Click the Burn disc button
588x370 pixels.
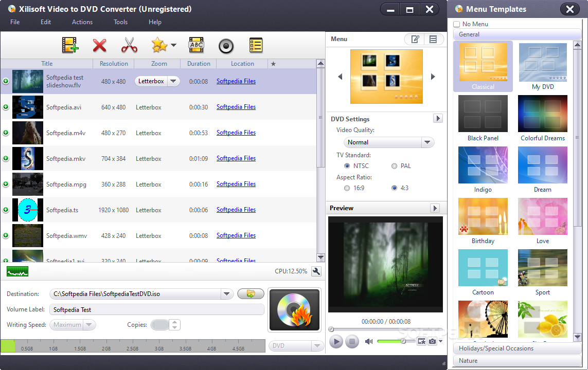(x=294, y=310)
